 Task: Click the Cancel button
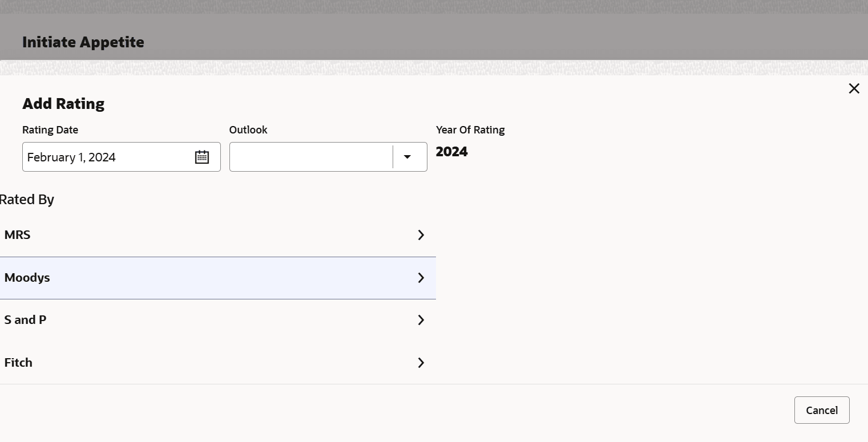(x=822, y=410)
